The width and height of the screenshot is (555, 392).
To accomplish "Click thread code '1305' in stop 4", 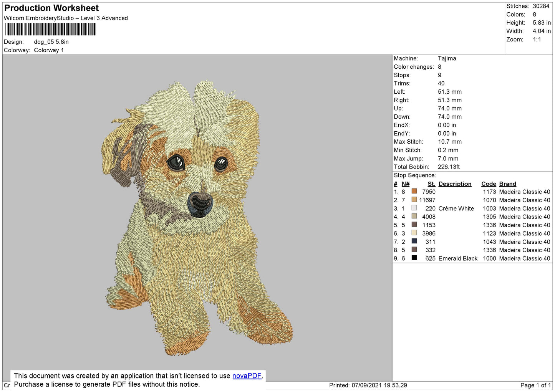I will (x=489, y=217).
